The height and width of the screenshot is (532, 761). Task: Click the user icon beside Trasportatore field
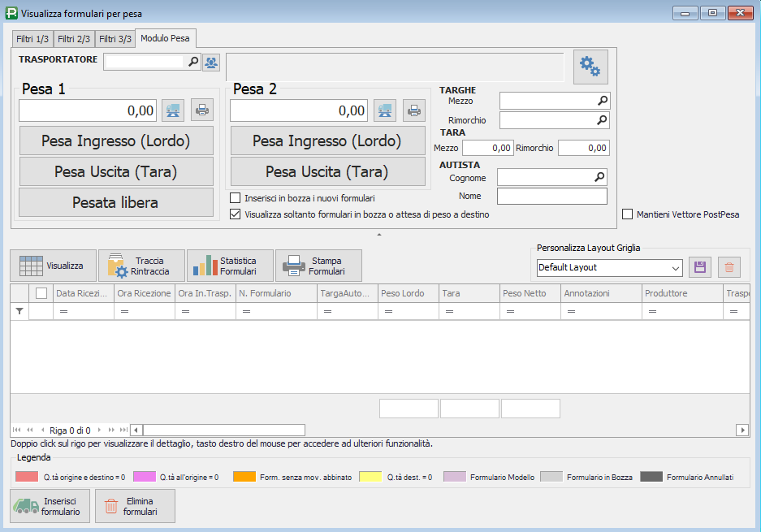point(211,62)
